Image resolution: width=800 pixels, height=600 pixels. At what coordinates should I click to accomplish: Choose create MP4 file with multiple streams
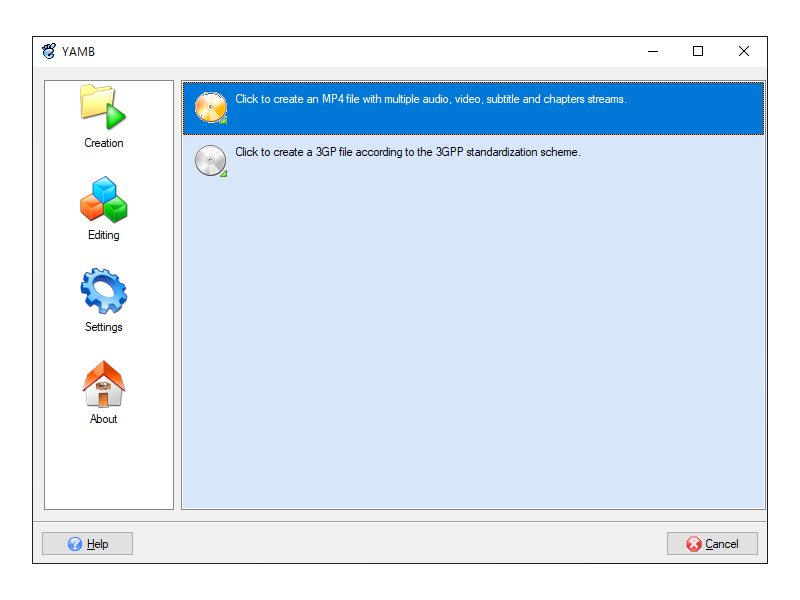pos(473,108)
